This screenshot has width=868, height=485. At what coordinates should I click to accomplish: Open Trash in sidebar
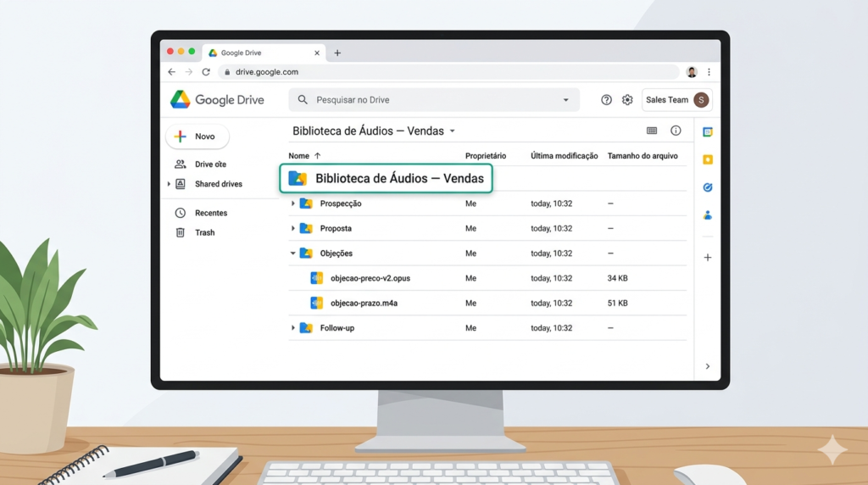coord(205,232)
